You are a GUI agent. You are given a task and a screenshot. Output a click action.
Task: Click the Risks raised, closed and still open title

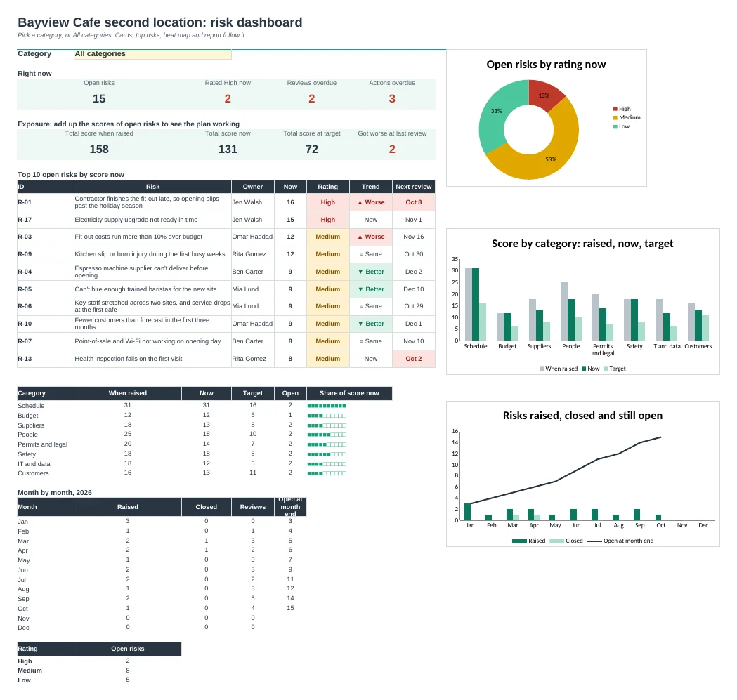(582, 416)
